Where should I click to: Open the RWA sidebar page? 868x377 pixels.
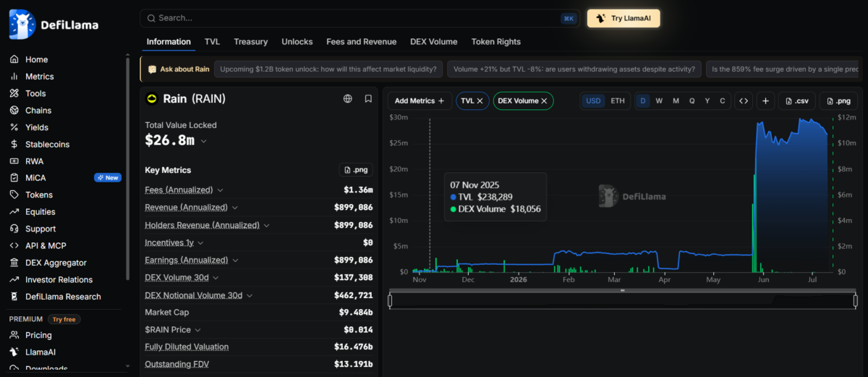[x=34, y=161]
